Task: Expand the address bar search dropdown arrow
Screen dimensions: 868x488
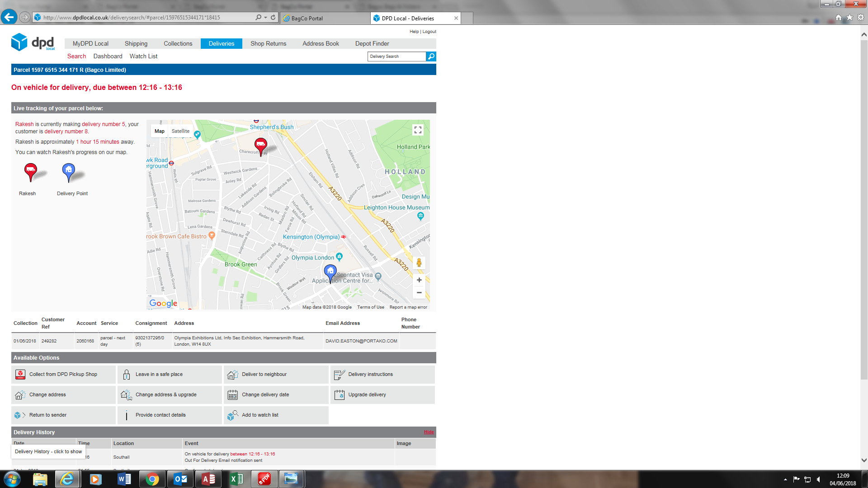Action: (266, 18)
